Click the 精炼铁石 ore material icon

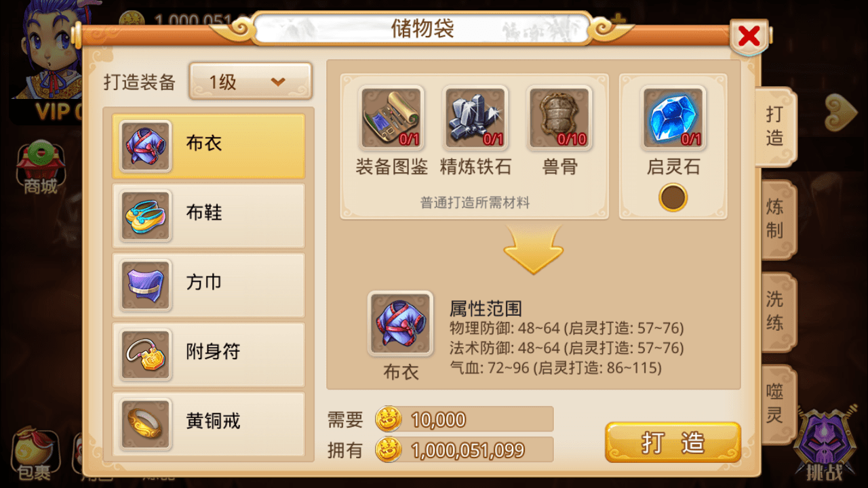[475, 117]
